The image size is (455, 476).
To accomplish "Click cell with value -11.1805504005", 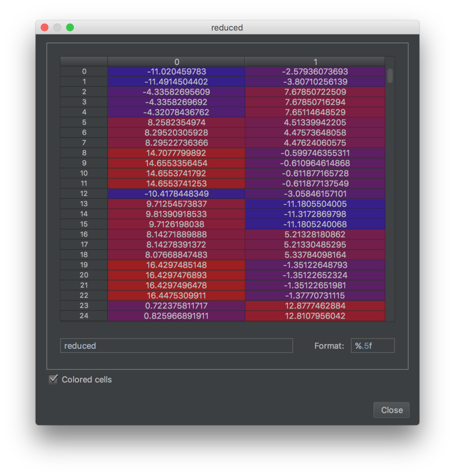I will click(x=315, y=204).
